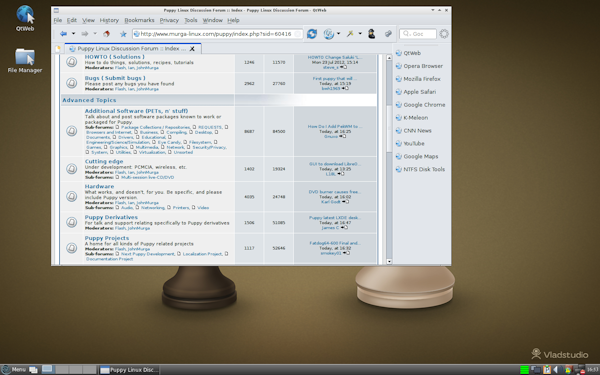600x375 pixels.
Task: Open the K-Meleon sidebar bookmark
Action: point(412,118)
